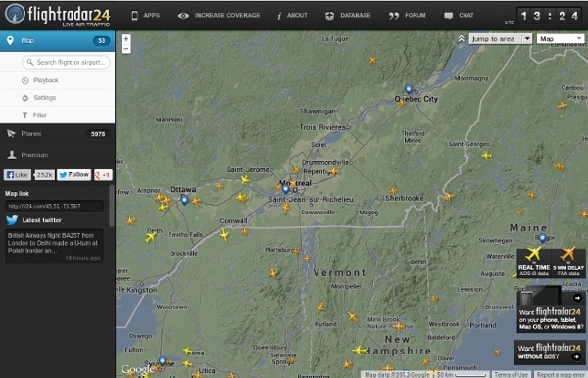Open the Jump to area dropdown
Screen dimensions: 588x378
pos(500,39)
